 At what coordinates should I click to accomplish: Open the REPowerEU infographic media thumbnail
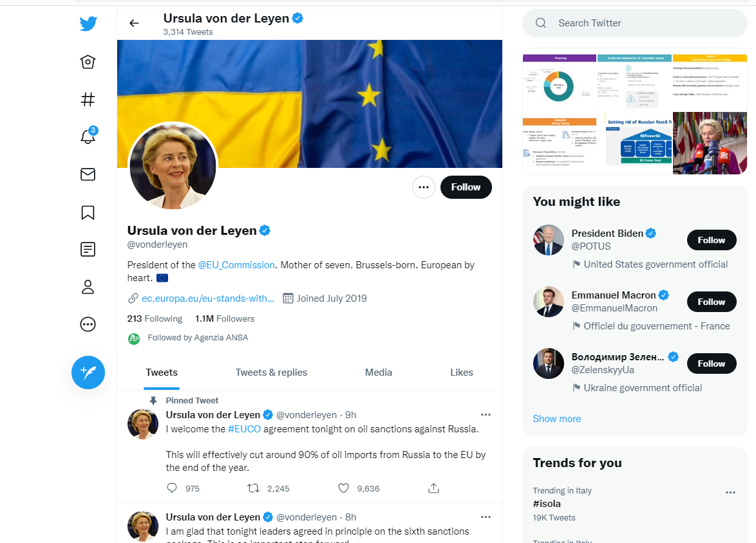pos(638,143)
